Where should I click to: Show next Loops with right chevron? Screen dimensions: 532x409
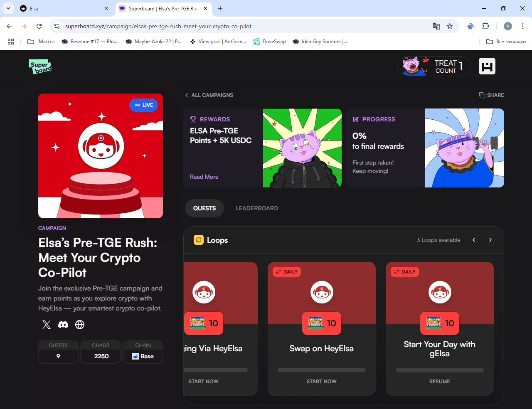[490, 240]
